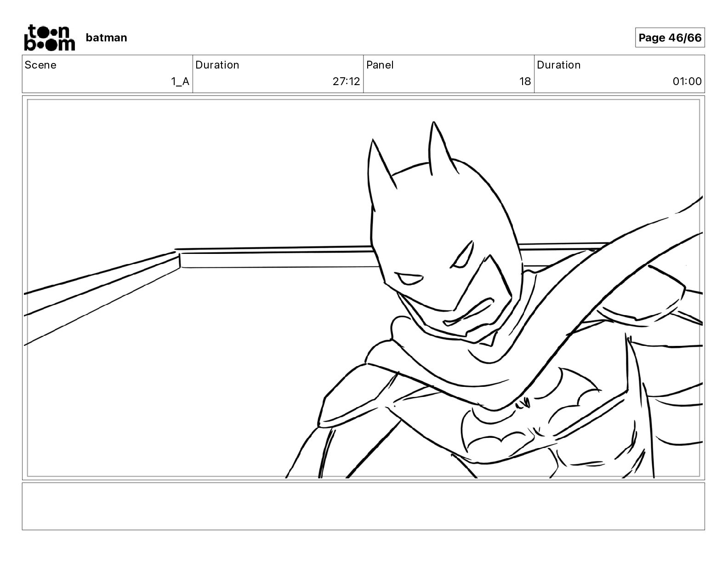Viewport: 728px width, 563px height.
Task: Click the 'Duration' label next to Scene
Action: [x=217, y=65]
